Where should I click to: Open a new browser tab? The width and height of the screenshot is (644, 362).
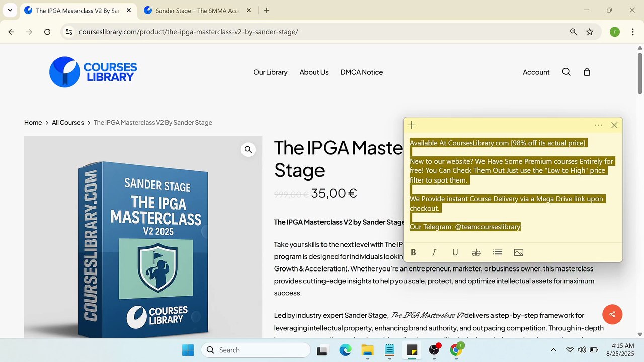[267, 10]
